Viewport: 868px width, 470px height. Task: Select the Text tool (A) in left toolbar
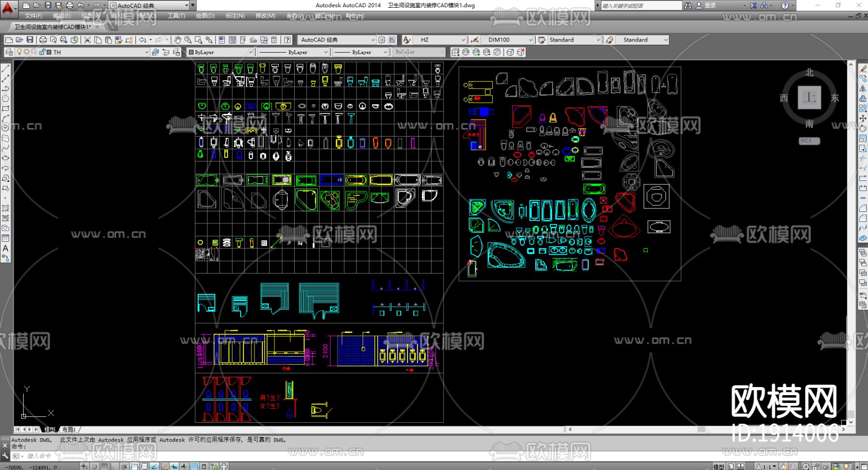tap(5, 249)
